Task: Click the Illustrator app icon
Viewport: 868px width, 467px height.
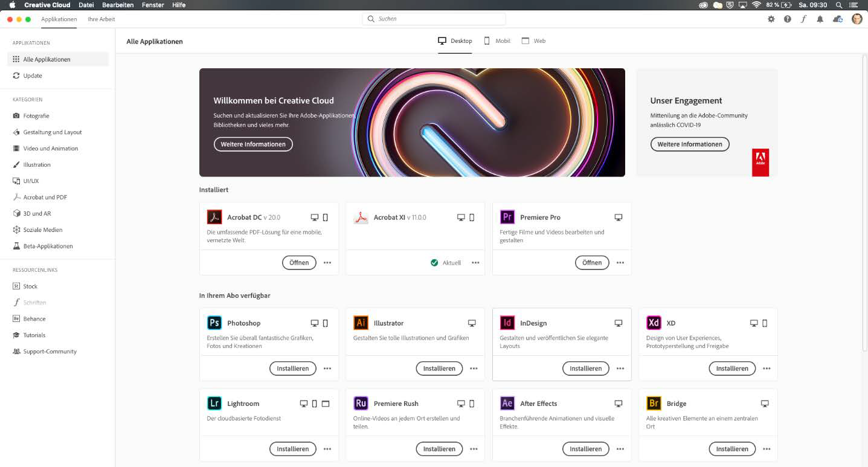Action: click(361, 323)
